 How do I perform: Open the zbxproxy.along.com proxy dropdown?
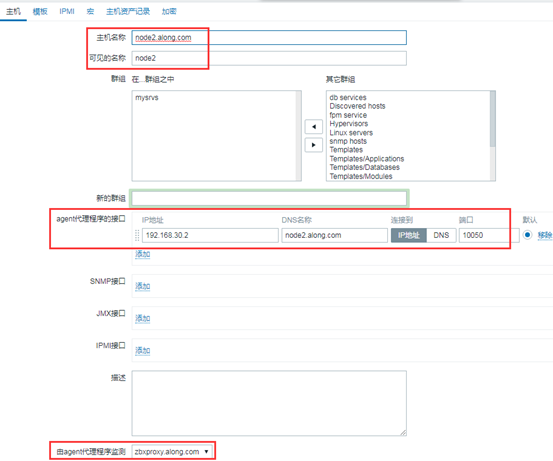pos(172,451)
